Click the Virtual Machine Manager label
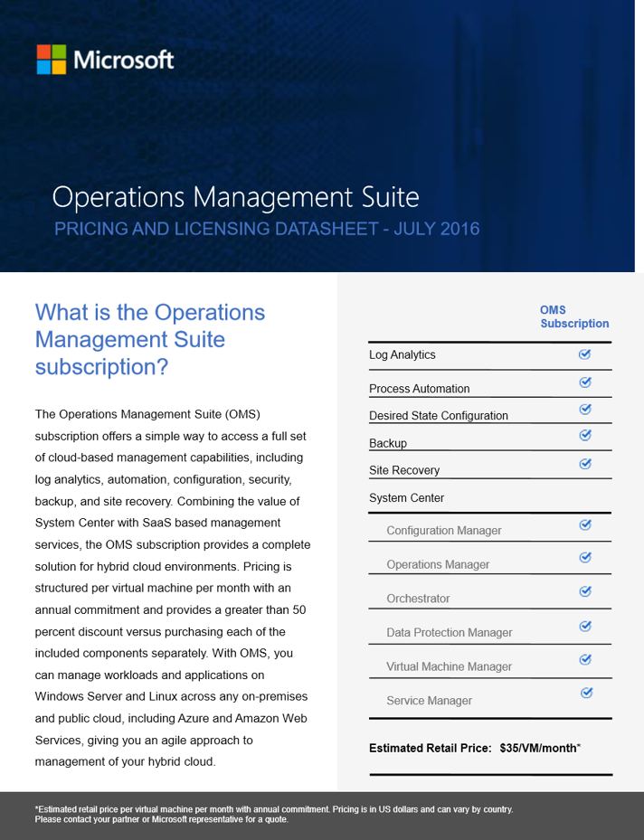 point(449,666)
